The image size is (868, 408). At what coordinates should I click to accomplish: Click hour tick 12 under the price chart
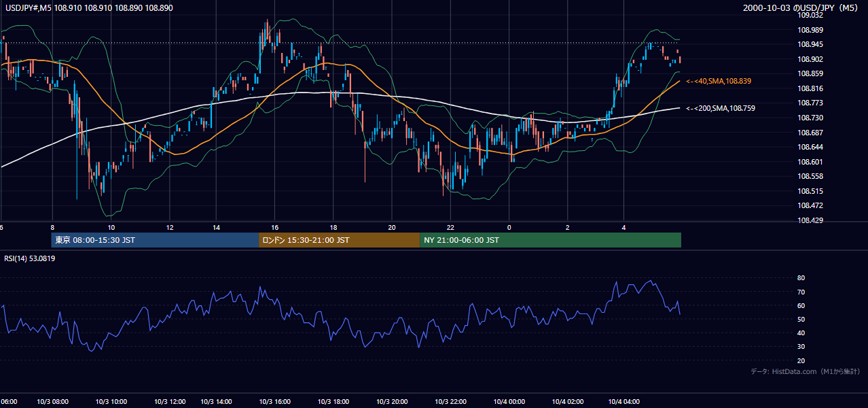(x=169, y=227)
